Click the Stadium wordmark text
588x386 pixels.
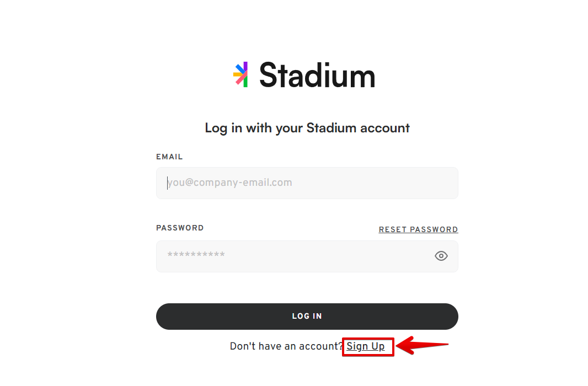click(317, 76)
